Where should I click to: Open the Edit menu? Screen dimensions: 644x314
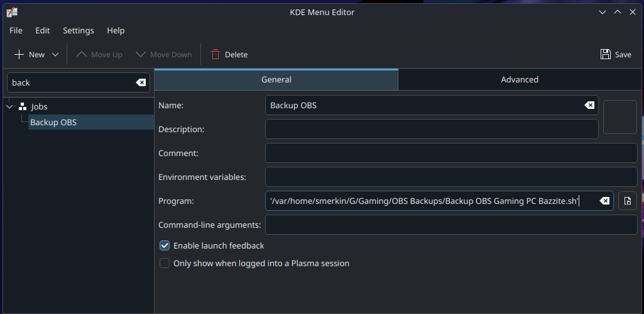43,30
